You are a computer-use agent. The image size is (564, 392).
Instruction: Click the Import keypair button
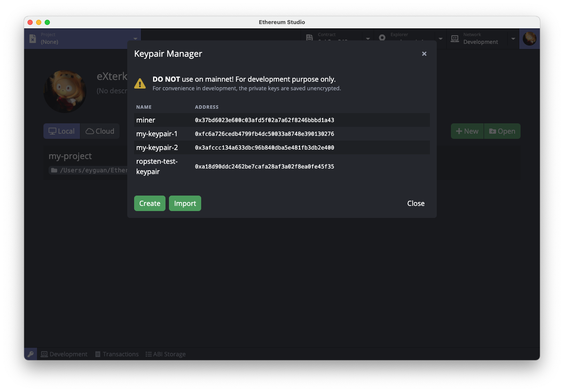click(185, 203)
